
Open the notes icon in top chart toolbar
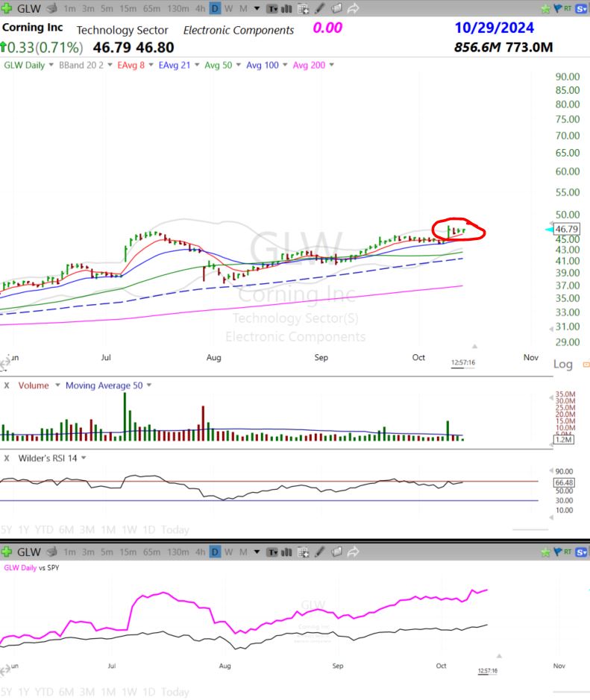pos(336,8)
